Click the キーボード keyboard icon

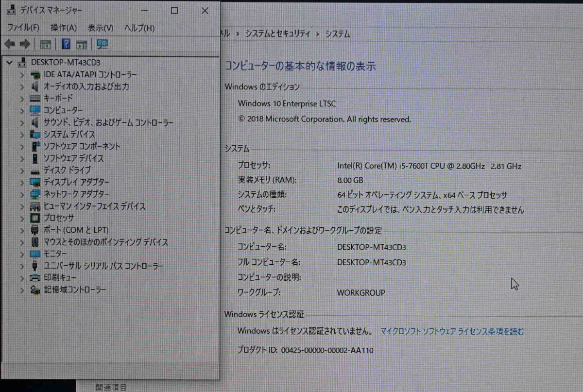pos(35,98)
